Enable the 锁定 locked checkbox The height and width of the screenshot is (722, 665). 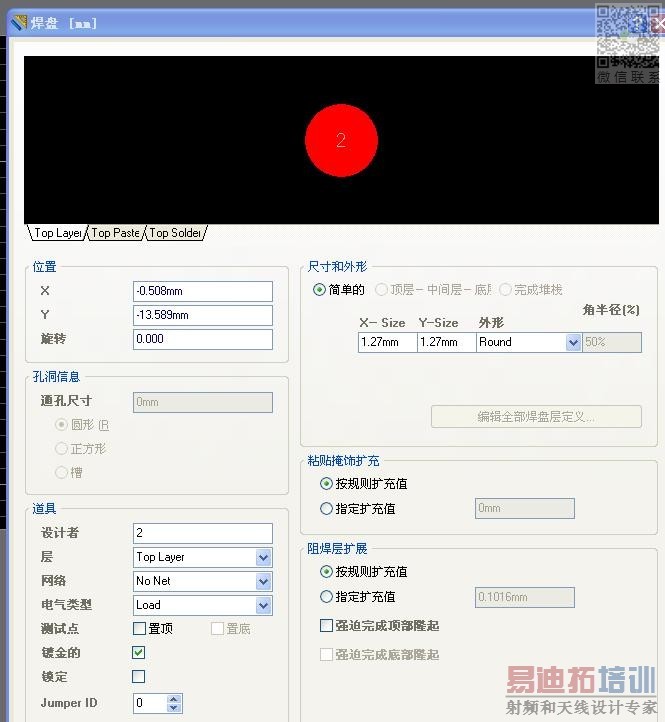point(139,676)
